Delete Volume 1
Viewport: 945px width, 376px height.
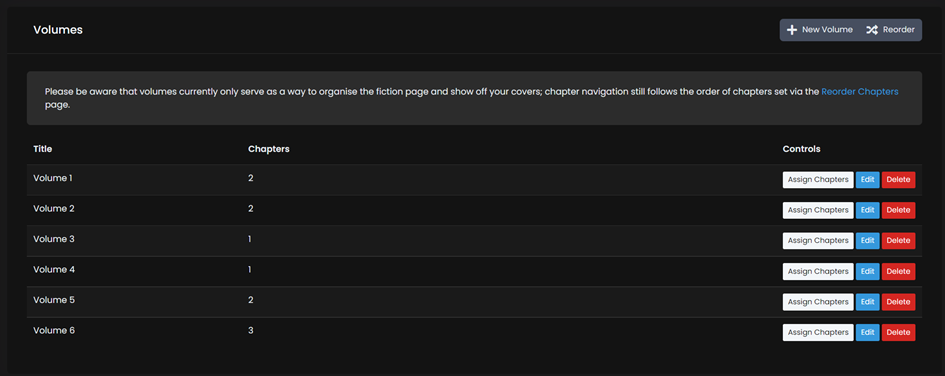tap(898, 180)
